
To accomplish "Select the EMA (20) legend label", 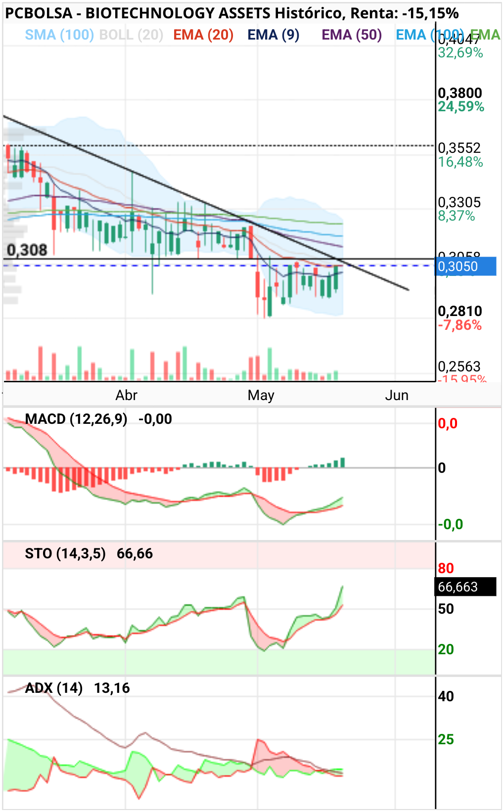I will click(x=203, y=35).
